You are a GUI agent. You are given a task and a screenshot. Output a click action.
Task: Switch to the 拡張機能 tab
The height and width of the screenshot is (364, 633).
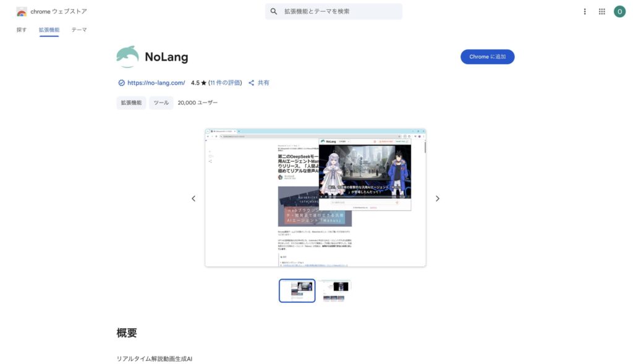[x=49, y=30]
